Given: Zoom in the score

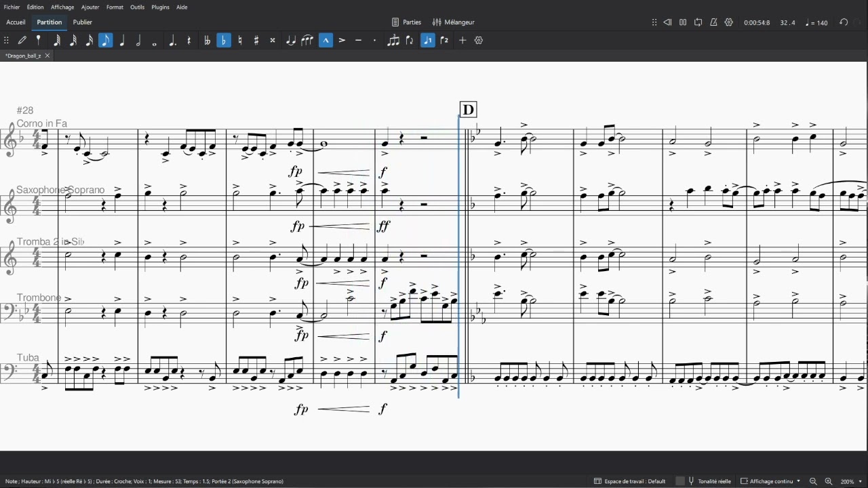Looking at the screenshot, I should (828, 481).
